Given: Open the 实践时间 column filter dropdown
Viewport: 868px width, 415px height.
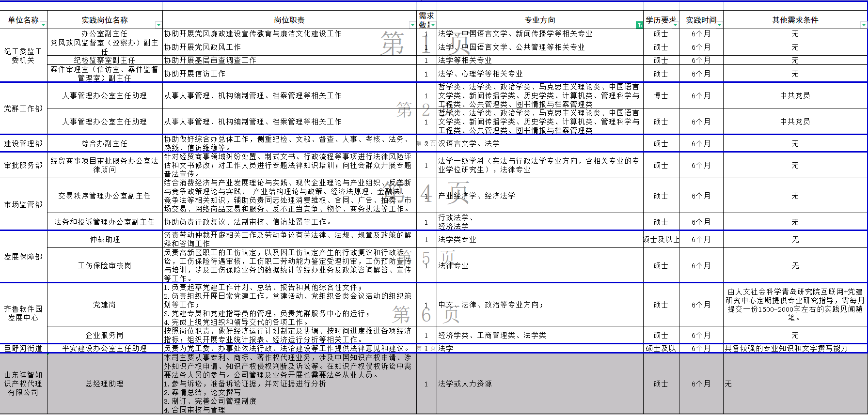Looking at the screenshot, I should point(719,25).
